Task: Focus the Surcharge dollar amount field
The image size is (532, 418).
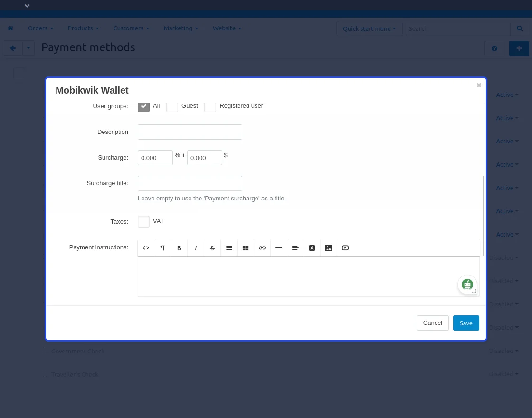Action: [x=205, y=158]
